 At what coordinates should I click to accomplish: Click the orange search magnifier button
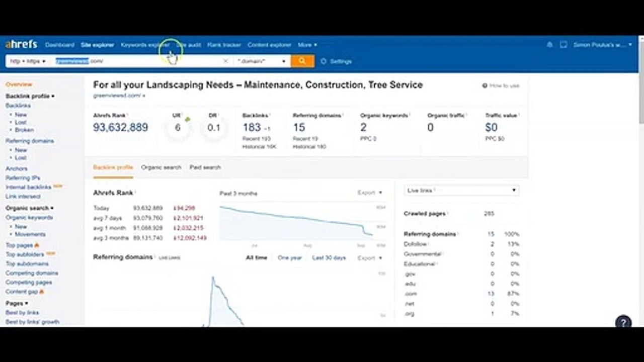302,61
